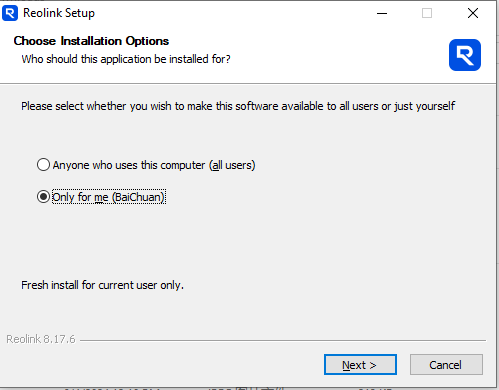499x390 pixels.
Task: Minimize the Reolink Setup window
Action: tap(382, 13)
